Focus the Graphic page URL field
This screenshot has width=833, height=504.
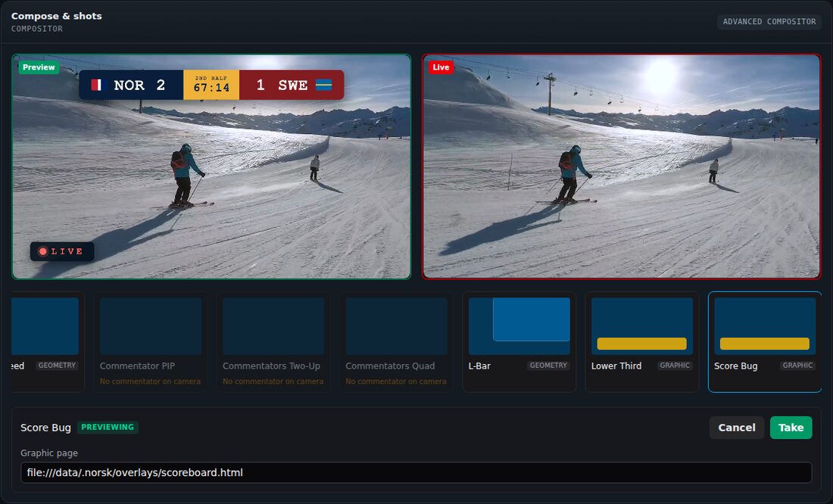pyautogui.click(x=416, y=473)
